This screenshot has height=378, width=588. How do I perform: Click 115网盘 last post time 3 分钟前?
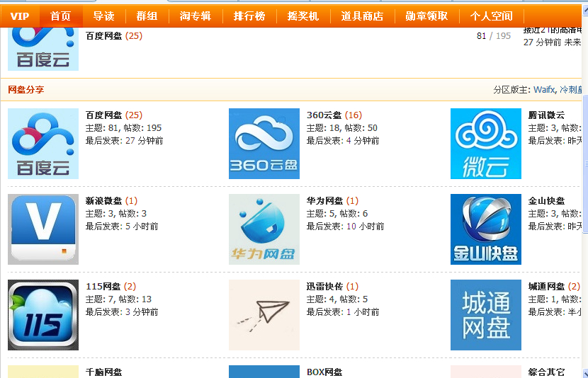[x=142, y=311]
